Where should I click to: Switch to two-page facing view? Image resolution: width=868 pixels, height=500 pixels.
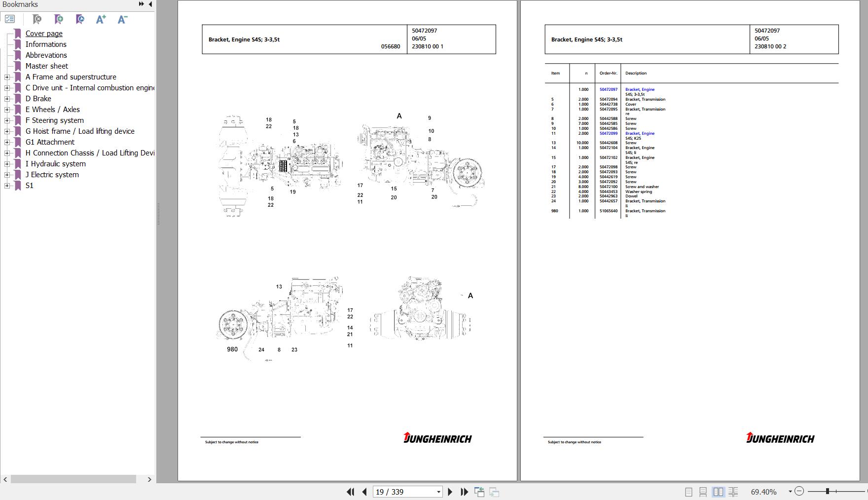[x=719, y=492]
